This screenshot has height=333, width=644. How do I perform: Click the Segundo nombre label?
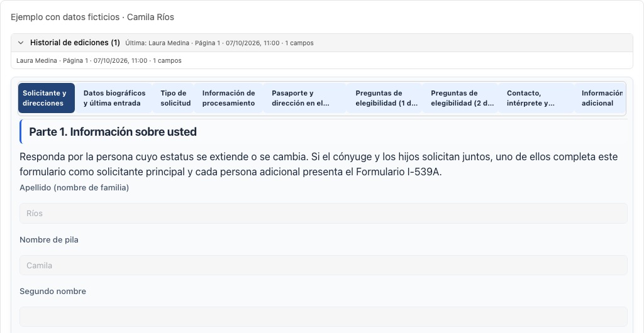point(53,292)
